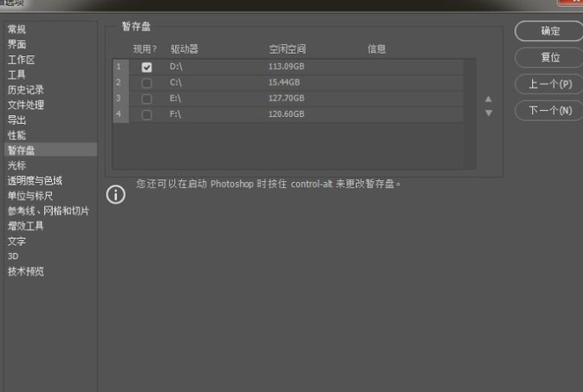Open the 工作区 preferences category

click(21, 60)
